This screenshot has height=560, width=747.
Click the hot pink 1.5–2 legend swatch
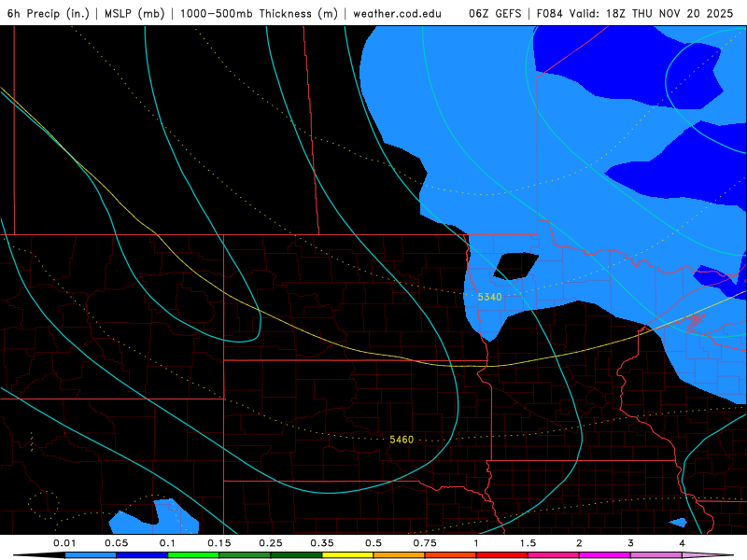tap(554, 555)
